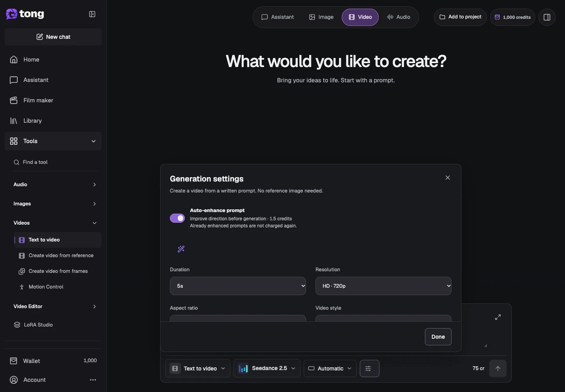Open the Wallet page

53,361
